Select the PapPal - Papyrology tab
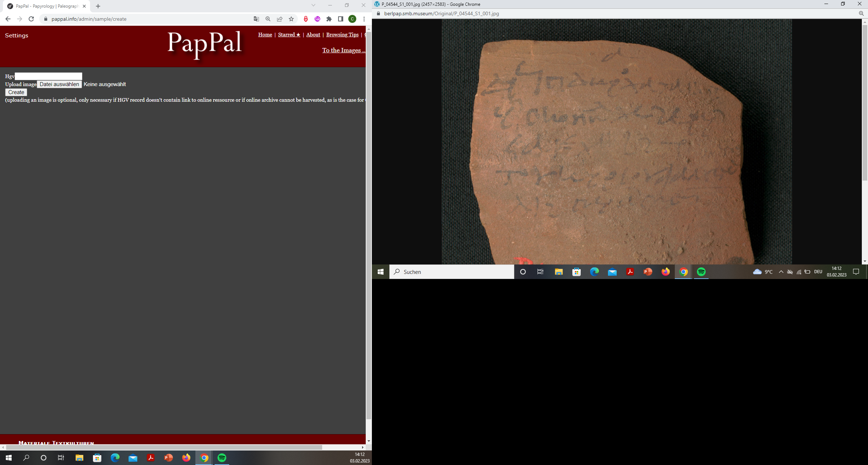 pyautogui.click(x=47, y=6)
